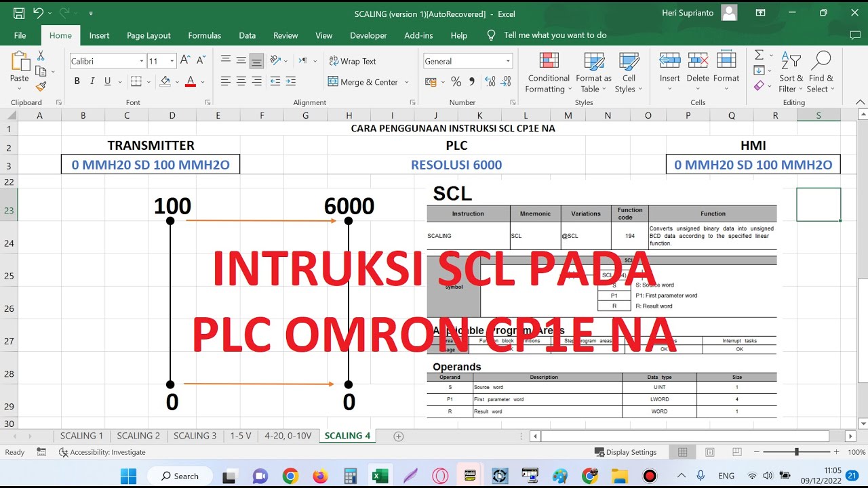Click the Save icon in Quick Access Toolbar
Screen dimensions: 868x488
tap(19, 13)
